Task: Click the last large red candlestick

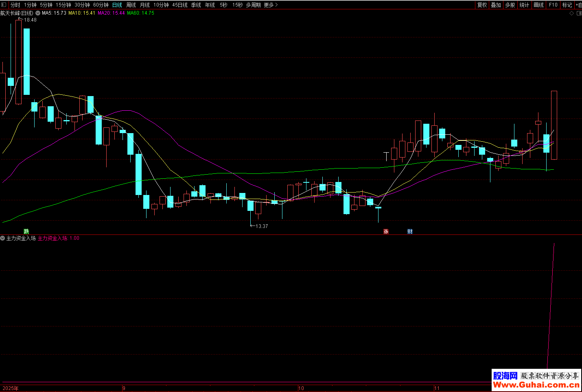Action: pos(554,125)
